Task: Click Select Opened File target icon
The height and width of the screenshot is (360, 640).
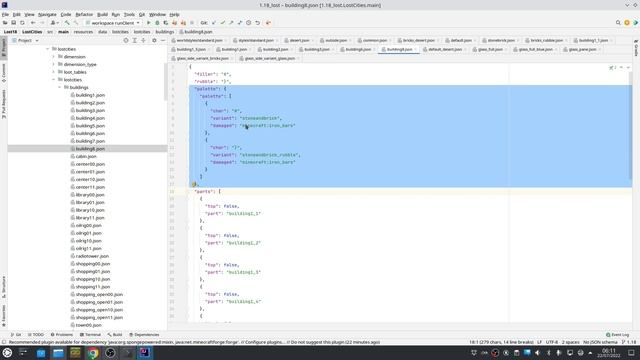Action: click(x=126, y=40)
